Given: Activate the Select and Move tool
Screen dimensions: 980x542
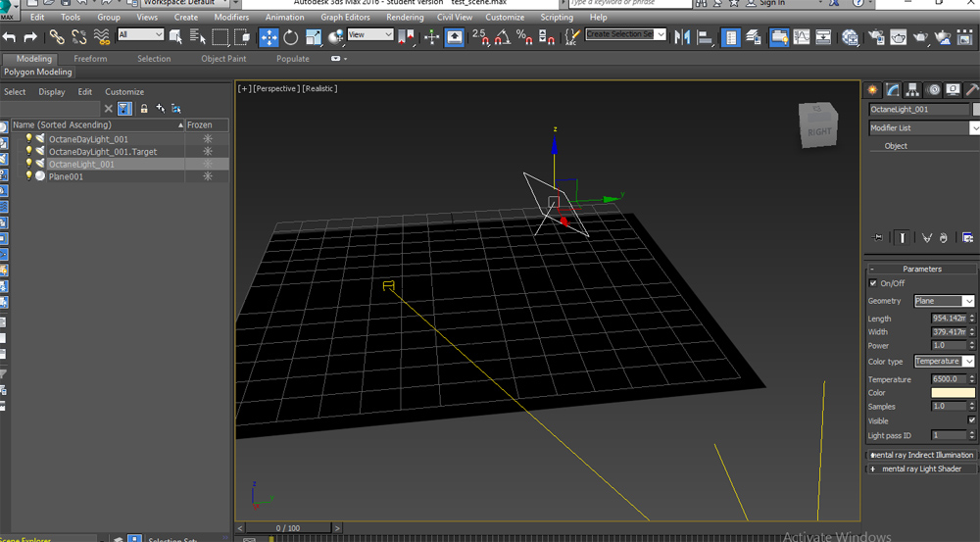Looking at the screenshot, I should (x=269, y=37).
